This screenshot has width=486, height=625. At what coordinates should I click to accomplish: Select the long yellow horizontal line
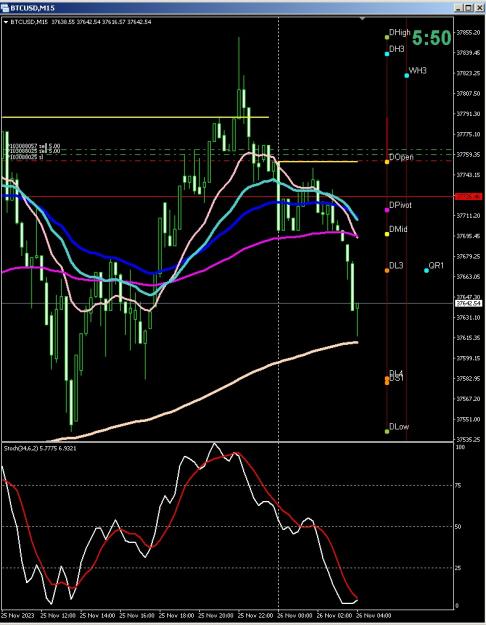[135, 117]
